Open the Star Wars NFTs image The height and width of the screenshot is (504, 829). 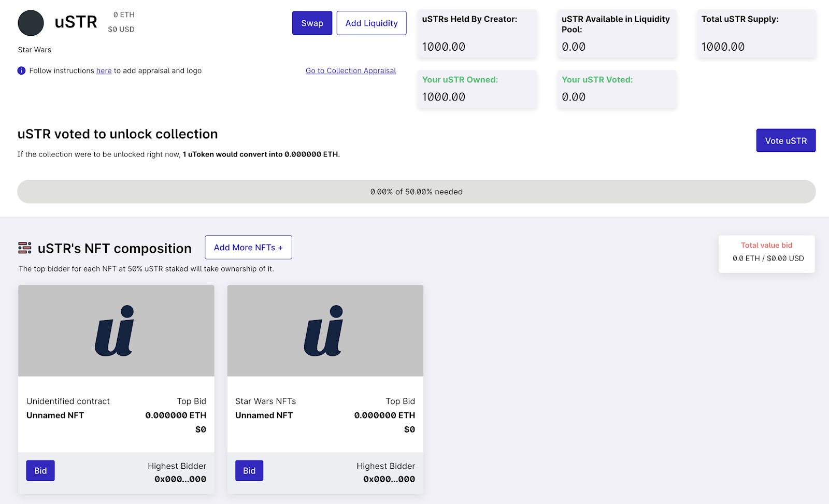pos(325,330)
